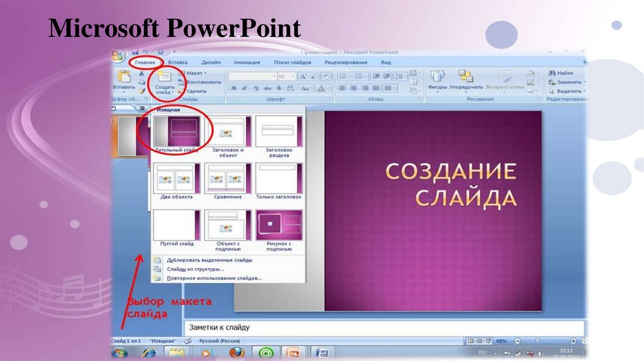644x361 pixels.
Task: Click the bulleted list icon
Action: (344, 76)
